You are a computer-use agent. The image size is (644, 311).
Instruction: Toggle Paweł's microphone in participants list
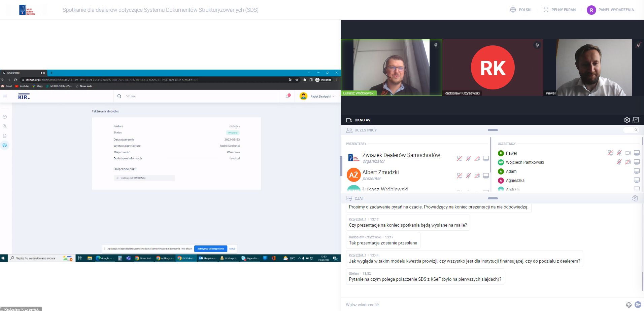[619, 153]
